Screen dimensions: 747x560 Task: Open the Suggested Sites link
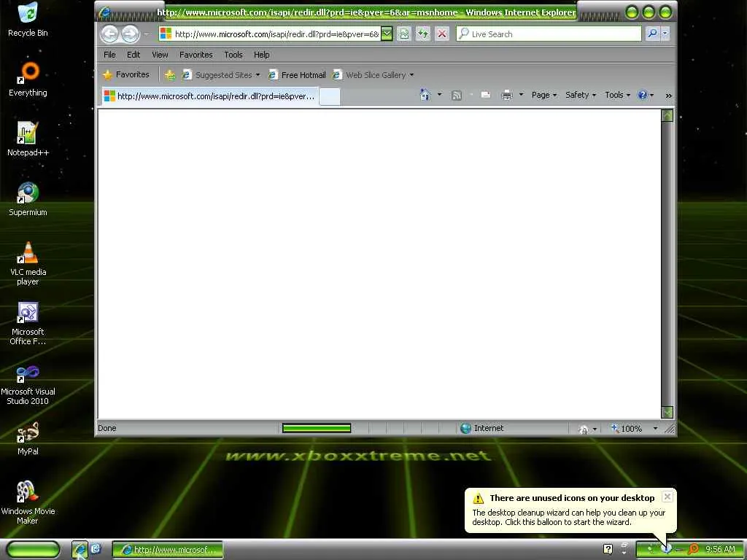click(221, 75)
